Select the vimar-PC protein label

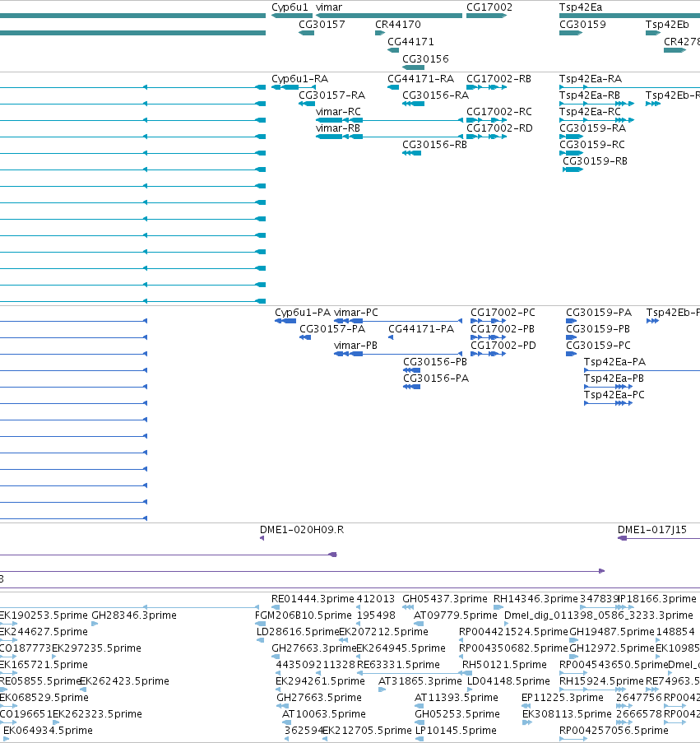355,313
